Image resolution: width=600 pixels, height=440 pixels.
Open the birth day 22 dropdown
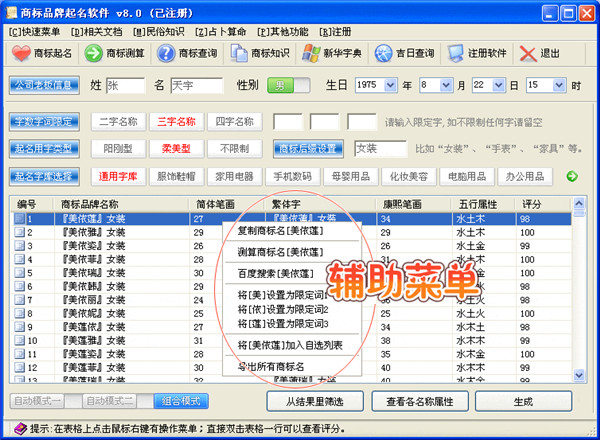(x=498, y=85)
